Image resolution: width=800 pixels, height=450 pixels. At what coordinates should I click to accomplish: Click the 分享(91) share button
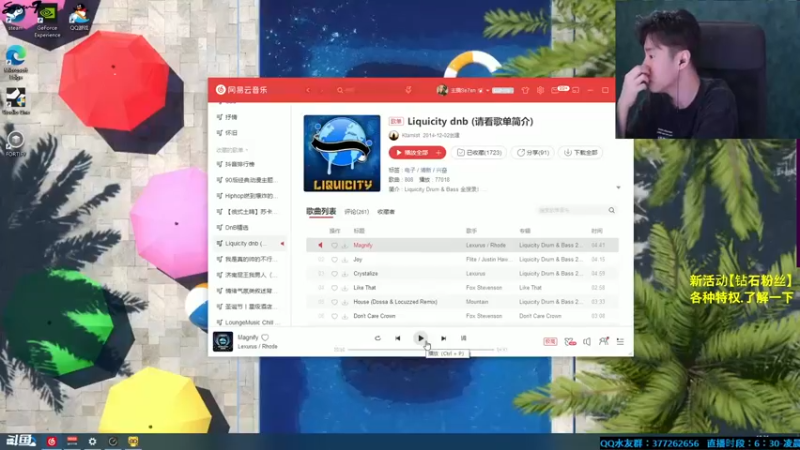point(533,153)
